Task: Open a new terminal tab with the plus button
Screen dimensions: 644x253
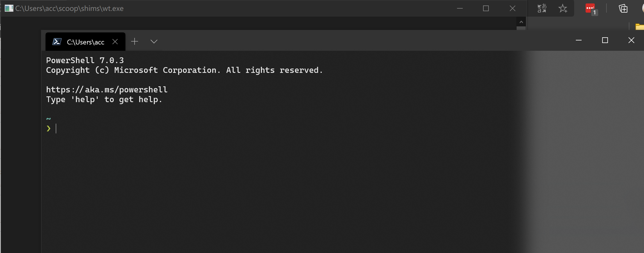Action: (x=134, y=41)
